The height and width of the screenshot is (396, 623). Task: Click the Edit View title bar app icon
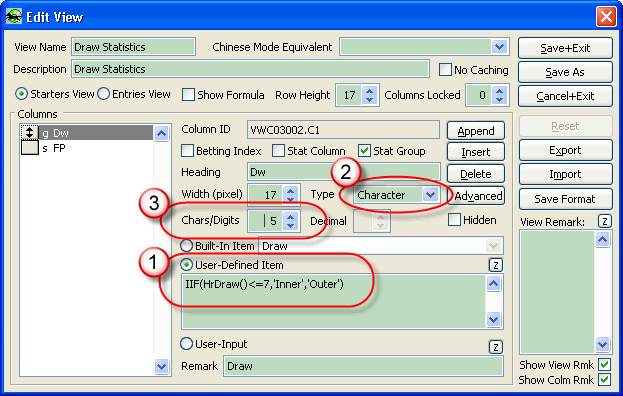(13, 17)
